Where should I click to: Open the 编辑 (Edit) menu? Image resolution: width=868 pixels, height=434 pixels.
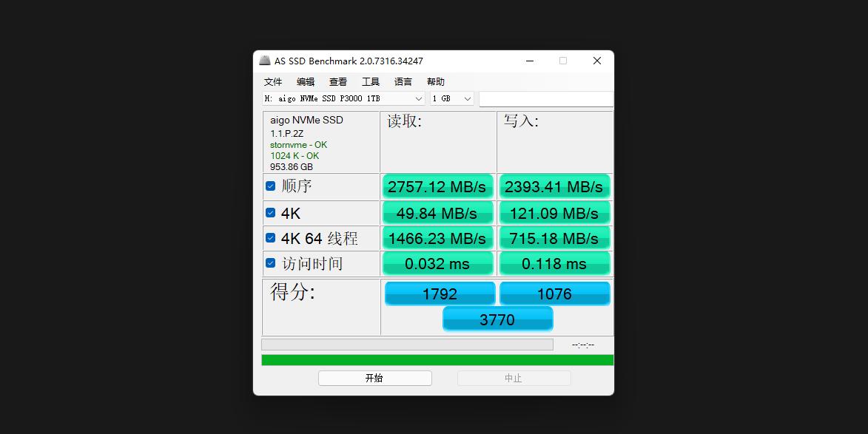tap(305, 81)
